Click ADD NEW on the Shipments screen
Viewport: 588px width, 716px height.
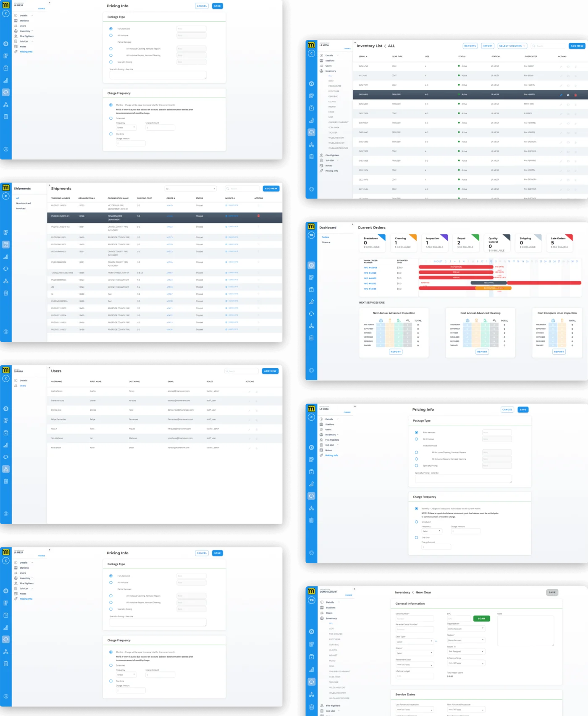point(271,189)
